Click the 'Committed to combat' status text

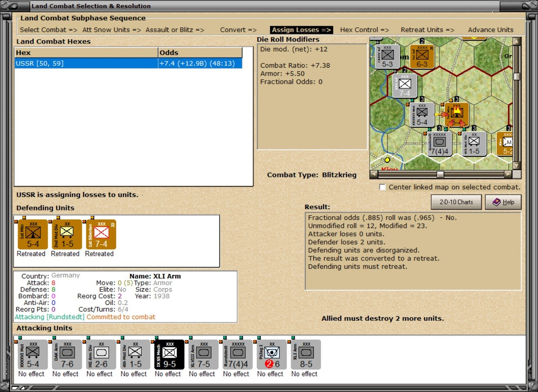coord(121,317)
